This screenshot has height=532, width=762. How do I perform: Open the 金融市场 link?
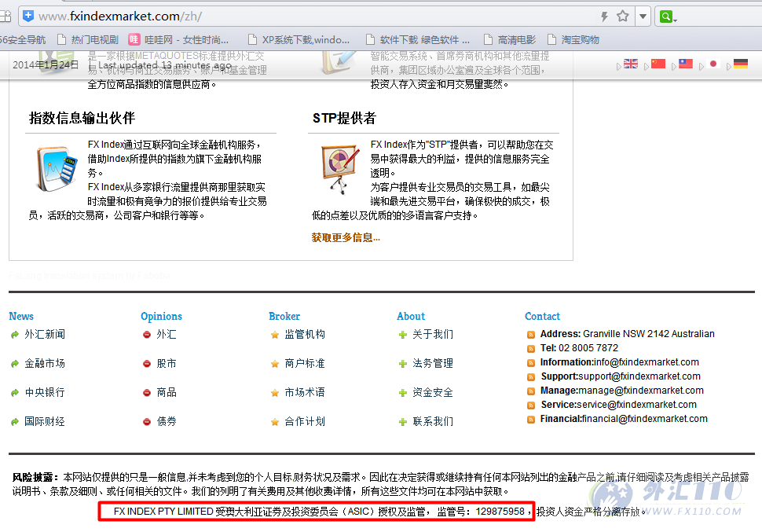[x=45, y=363]
